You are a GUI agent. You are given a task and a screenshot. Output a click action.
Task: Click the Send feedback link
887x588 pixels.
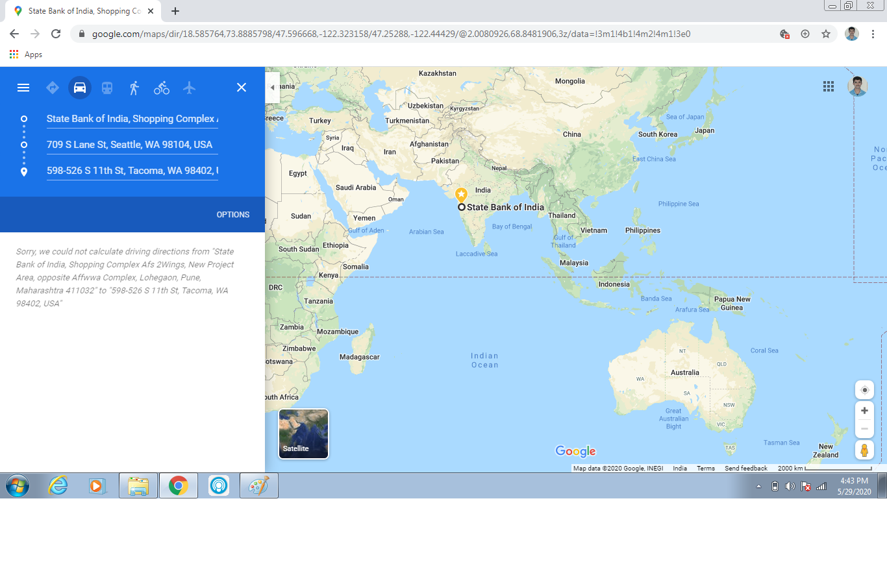pyautogui.click(x=746, y=469)
